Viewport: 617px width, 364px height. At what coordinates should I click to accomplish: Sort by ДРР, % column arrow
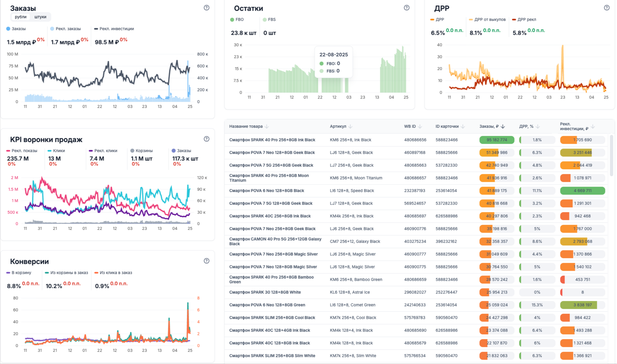tap(538, 126)
